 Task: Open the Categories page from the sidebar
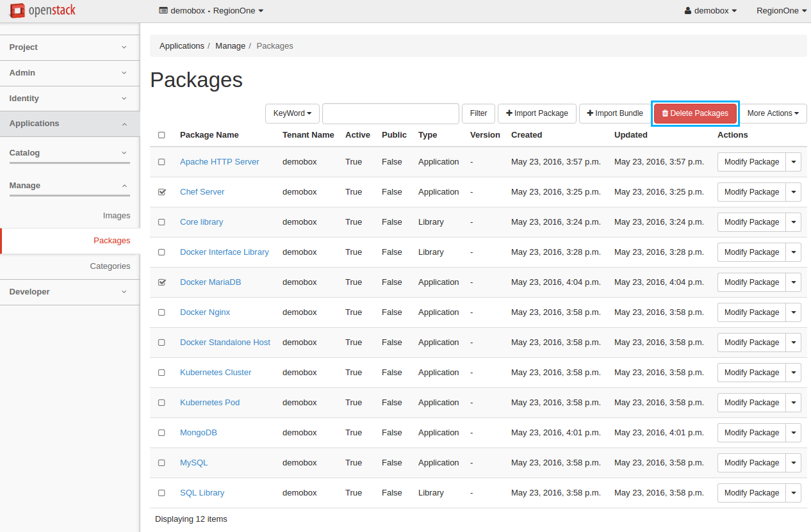pos(110,266)
